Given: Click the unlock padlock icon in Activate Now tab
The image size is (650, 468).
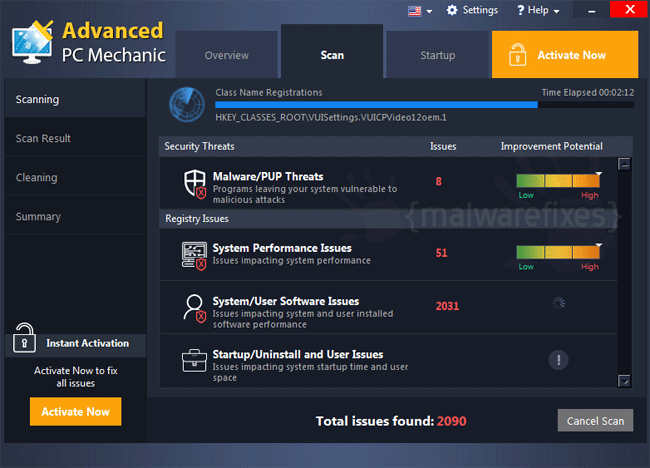Looking at the screenshot, I should click(x=517, y=55).
